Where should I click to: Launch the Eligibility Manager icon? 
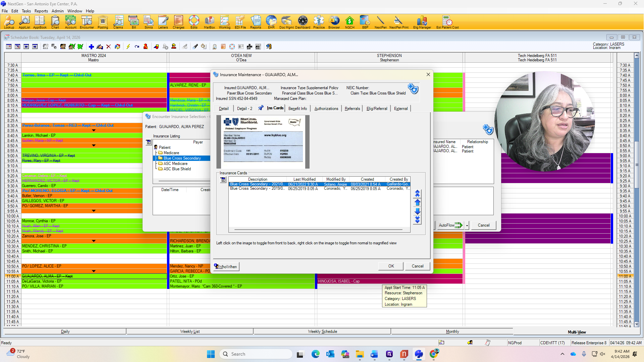[x=422, y=22]
